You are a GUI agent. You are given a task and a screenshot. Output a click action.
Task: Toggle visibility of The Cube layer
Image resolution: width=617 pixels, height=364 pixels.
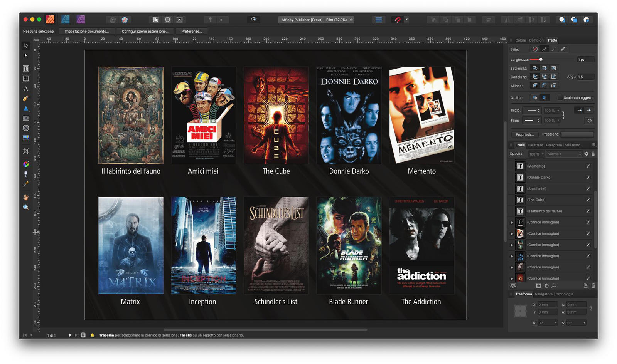click(x=588, y=200)
